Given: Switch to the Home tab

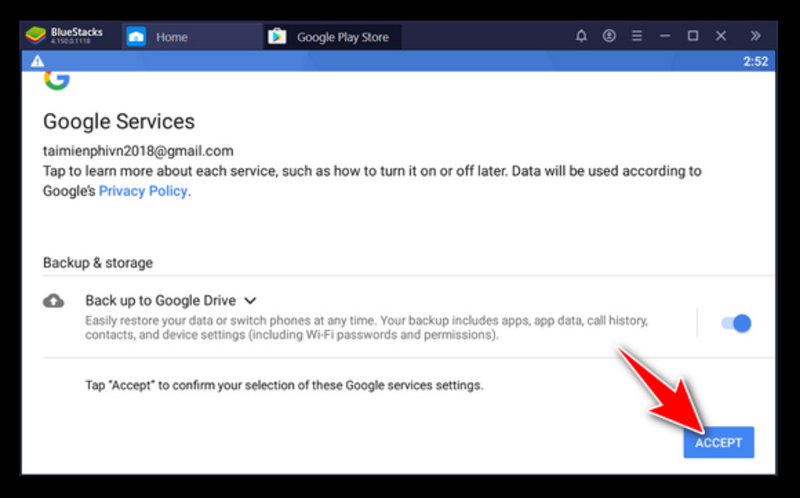Looking at the screenshot, I should pos(192,37).
